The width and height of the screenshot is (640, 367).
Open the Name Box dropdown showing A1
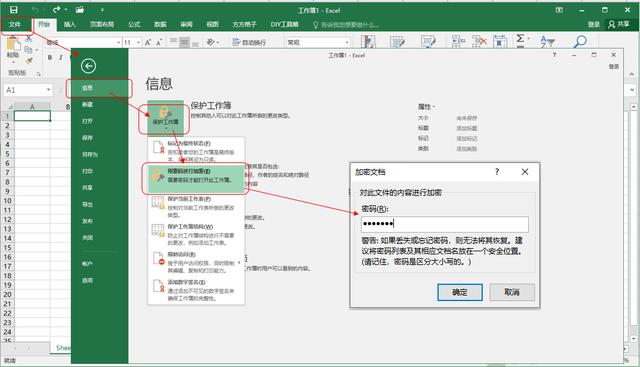tap(48, 90)
